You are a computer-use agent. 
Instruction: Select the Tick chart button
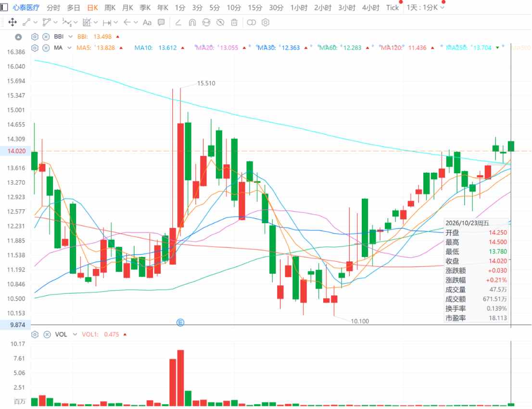(x=393, y=8)
